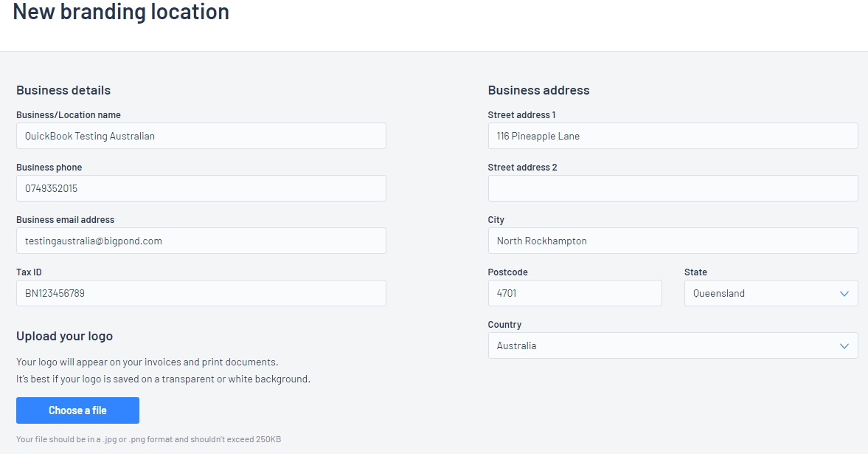Click the 'Business/Location name' label
Screen dimensions: 868x454
(x=69, y=114)
